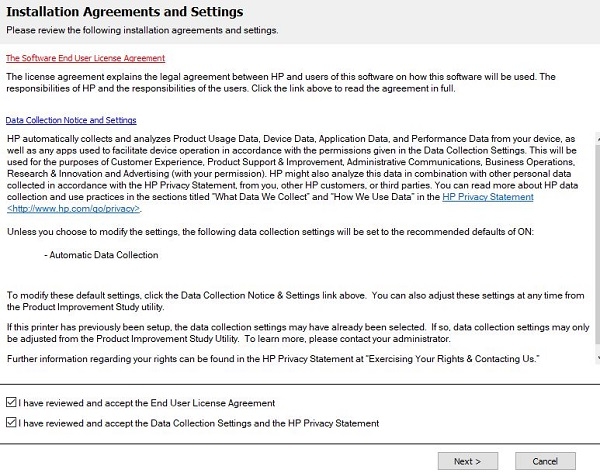Click the 'I have reviewed and accept the End User License Agreement' label
600x473 pixels.
(x=147, y=403)
